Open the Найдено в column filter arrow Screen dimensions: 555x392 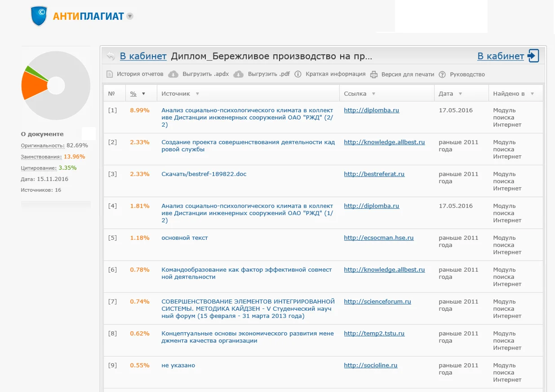(x=532, y=94)
